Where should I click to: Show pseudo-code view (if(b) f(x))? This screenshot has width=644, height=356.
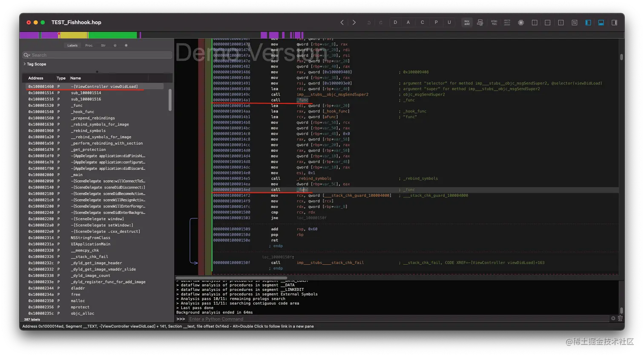pos(494,23)
